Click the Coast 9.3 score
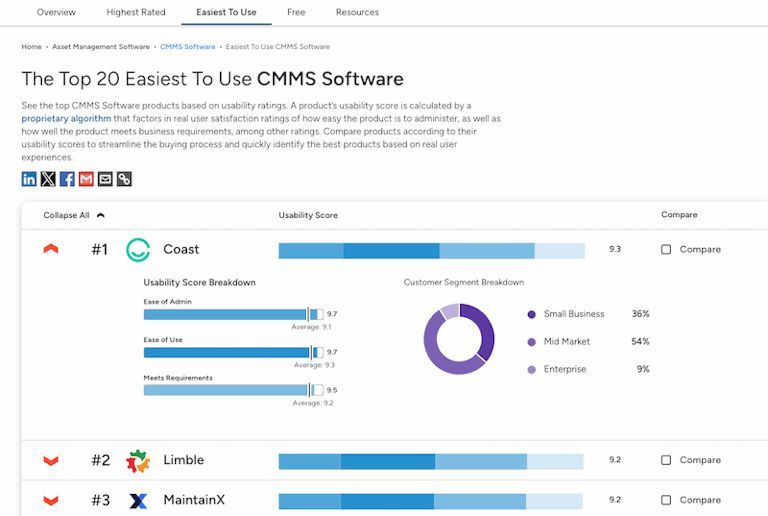 point(615,249)
